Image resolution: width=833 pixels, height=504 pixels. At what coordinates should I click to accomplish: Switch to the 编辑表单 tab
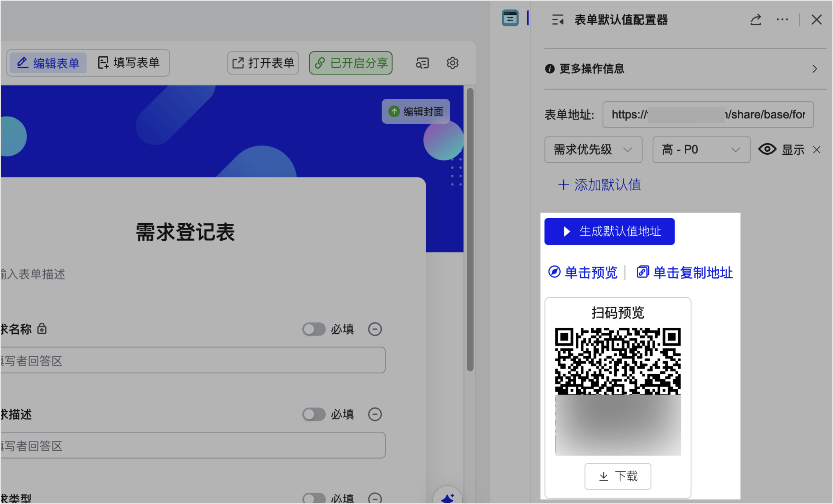[x=48, y=63]
